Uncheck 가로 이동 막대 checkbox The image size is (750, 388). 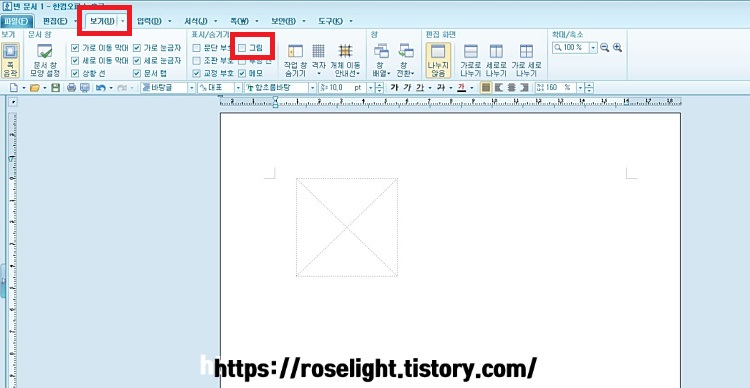tap(75, 48)
